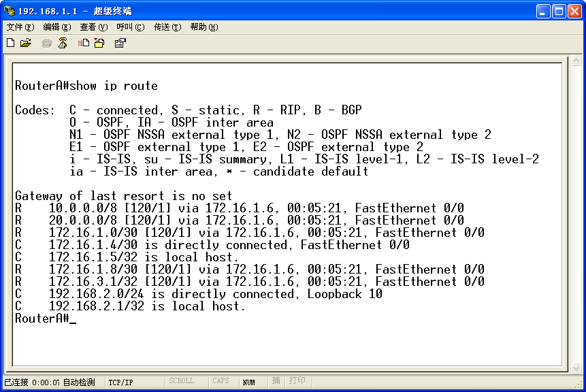This screenshot has height=392, width=586.
Task: Click the route entry 172.16.1.0/30
Action: click(x=250, y=233)
